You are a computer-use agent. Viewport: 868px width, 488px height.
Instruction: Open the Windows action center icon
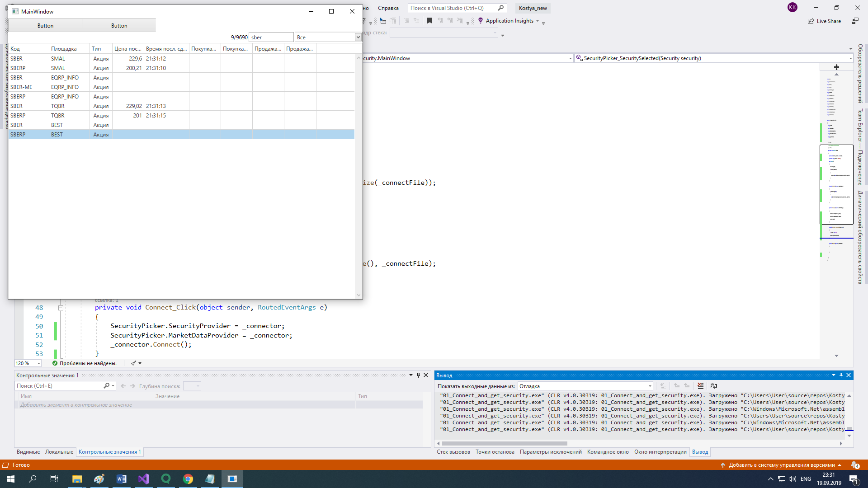(854, 479)
